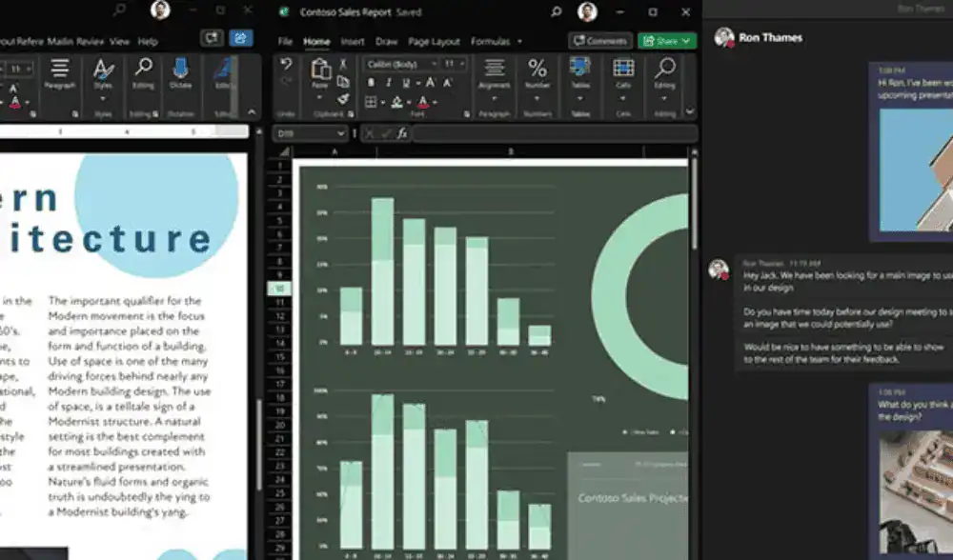Click the Undo icon in Excel

point(286,64)
